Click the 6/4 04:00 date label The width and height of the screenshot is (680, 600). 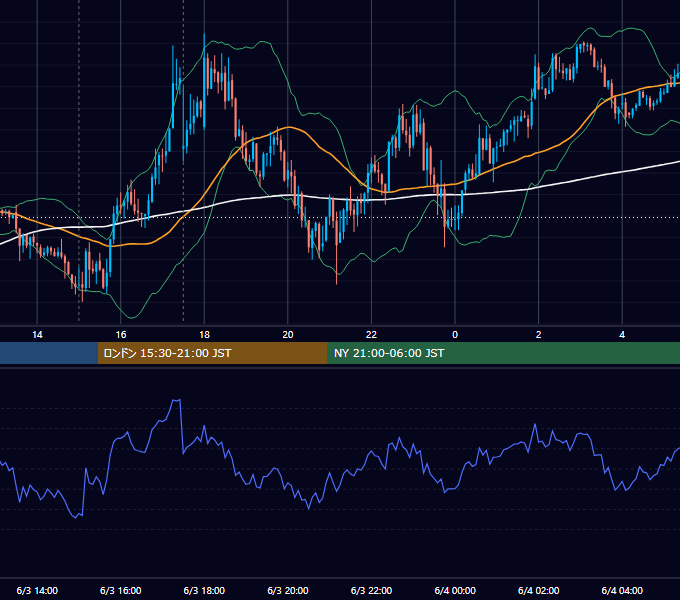pos(622,590)
